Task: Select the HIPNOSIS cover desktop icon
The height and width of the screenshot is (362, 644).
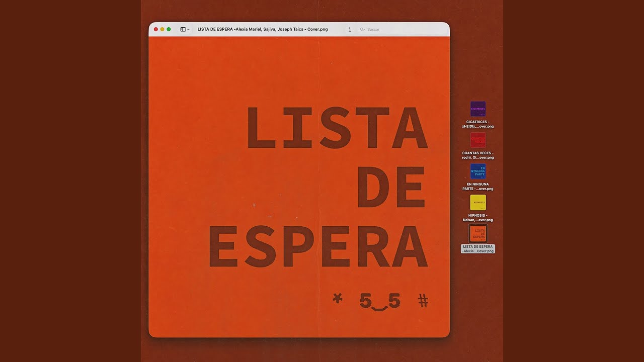Action: [478, 203]
